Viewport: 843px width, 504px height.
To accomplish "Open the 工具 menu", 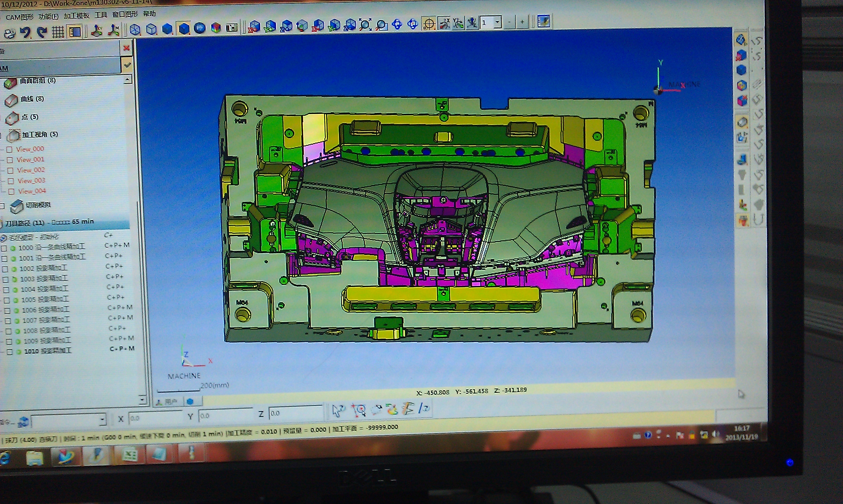I will click(100, 15).
